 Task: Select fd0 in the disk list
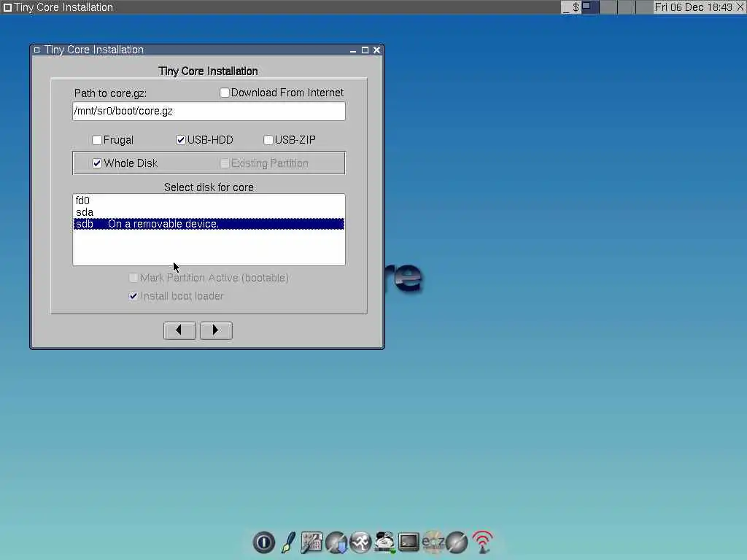[209, 201]
